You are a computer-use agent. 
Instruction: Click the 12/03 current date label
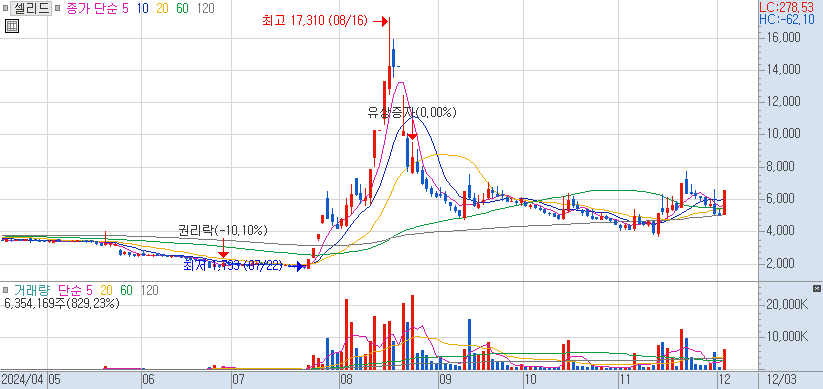pyautogui.click(x=782, y=379)
